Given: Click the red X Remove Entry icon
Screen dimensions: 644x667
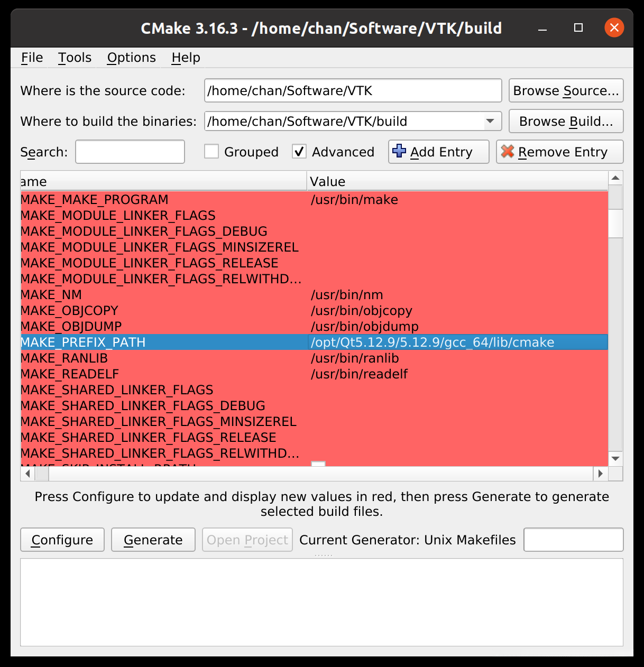Looking at the screenshot, I should [x=508, y=151].
